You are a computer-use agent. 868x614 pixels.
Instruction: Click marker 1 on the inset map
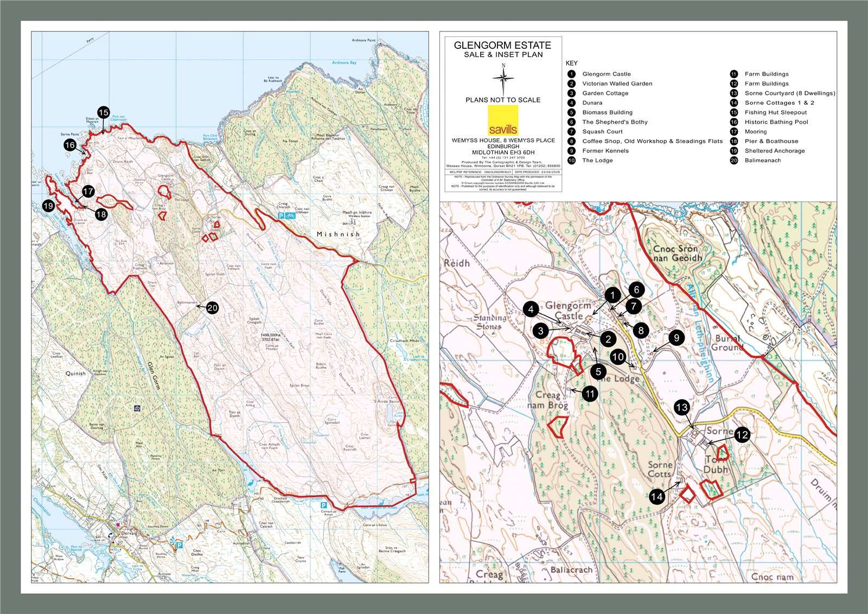point(612,295)
